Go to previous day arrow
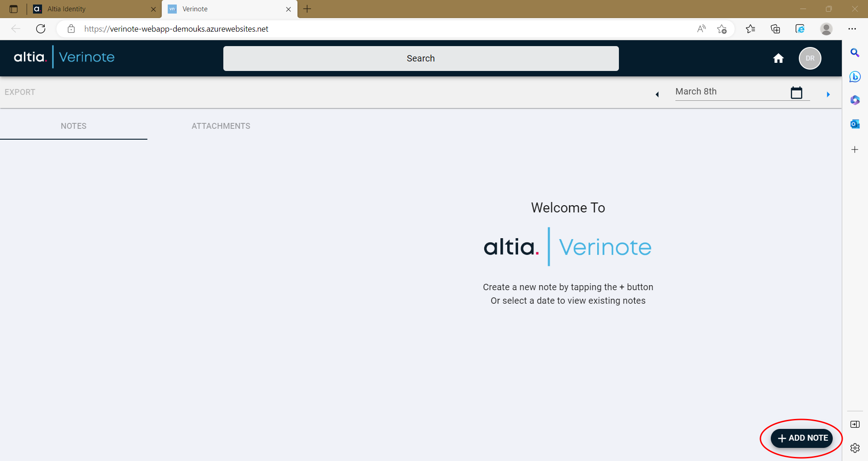Screen dimensions: 868x461 tap(657, 94)
